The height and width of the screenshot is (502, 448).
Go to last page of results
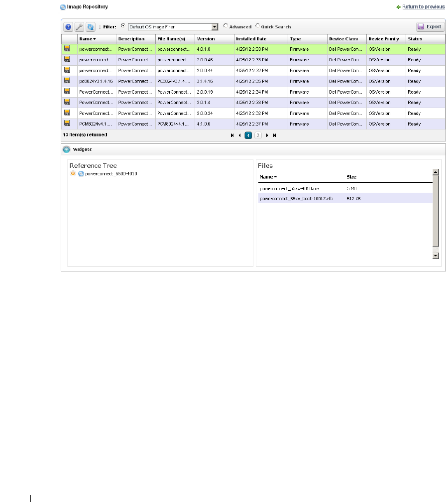pos(275,135)
